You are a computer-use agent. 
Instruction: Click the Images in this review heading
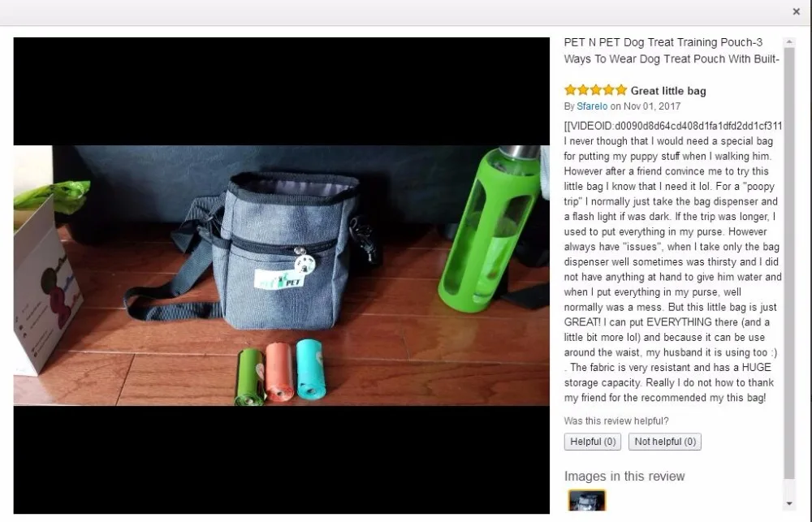pos(624,476)
